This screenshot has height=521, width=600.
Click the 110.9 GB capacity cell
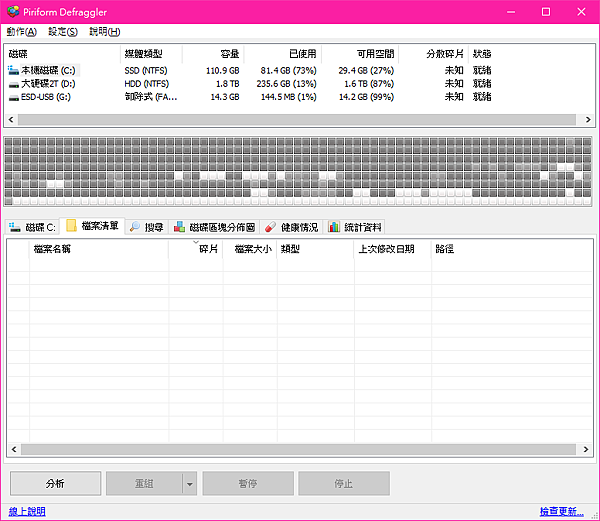click(223, 71)
